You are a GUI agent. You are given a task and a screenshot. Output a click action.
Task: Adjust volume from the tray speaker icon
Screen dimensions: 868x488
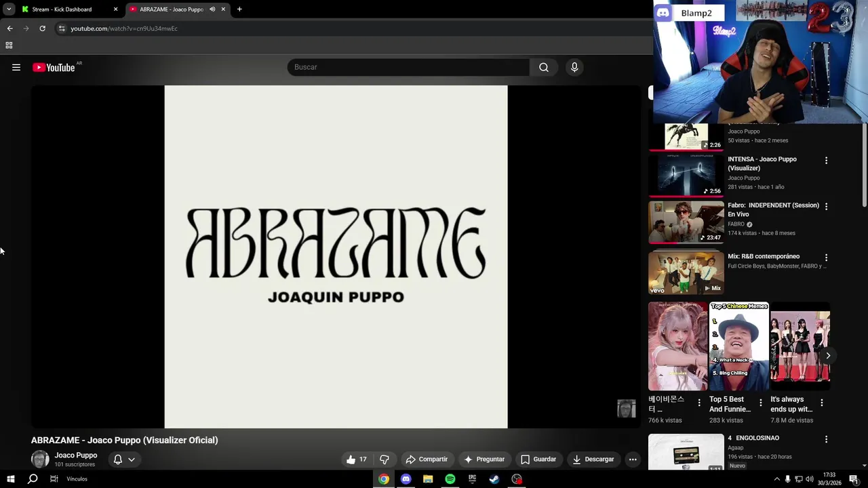point(809,479)
